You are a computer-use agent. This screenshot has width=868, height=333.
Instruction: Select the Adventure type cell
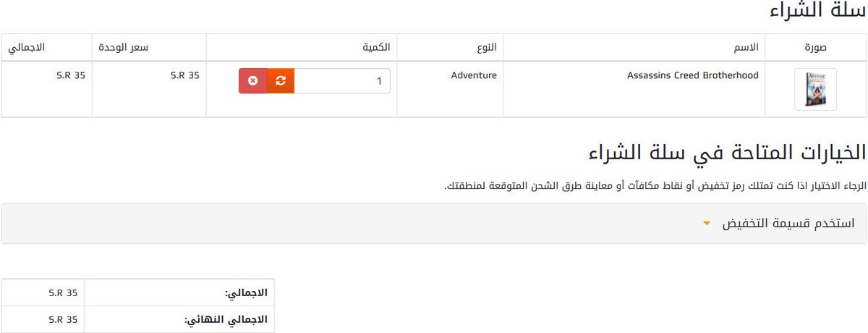point(474,75)
